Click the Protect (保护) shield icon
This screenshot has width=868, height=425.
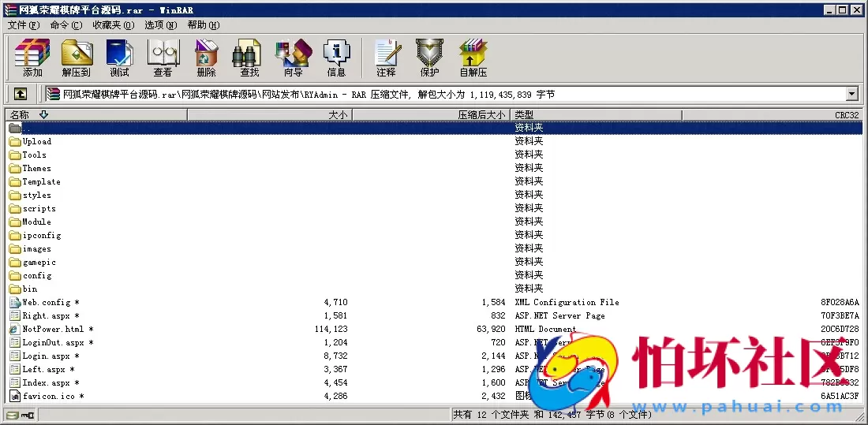pyautogui.click(x=429, y=58)
